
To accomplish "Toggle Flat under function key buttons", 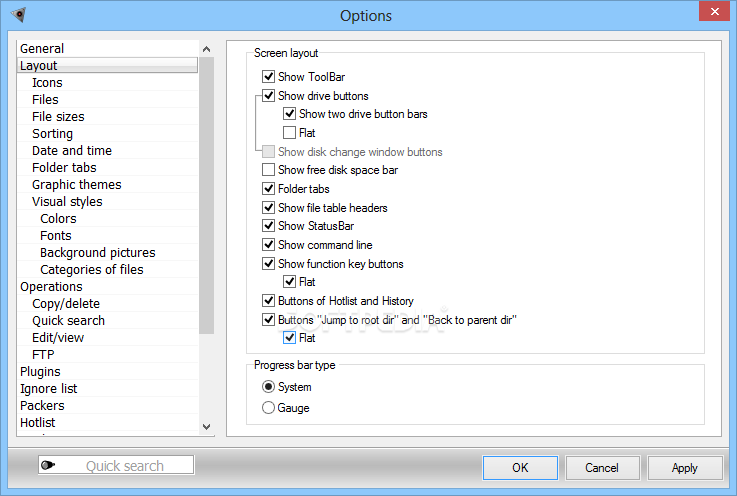I will coord(290,282).
